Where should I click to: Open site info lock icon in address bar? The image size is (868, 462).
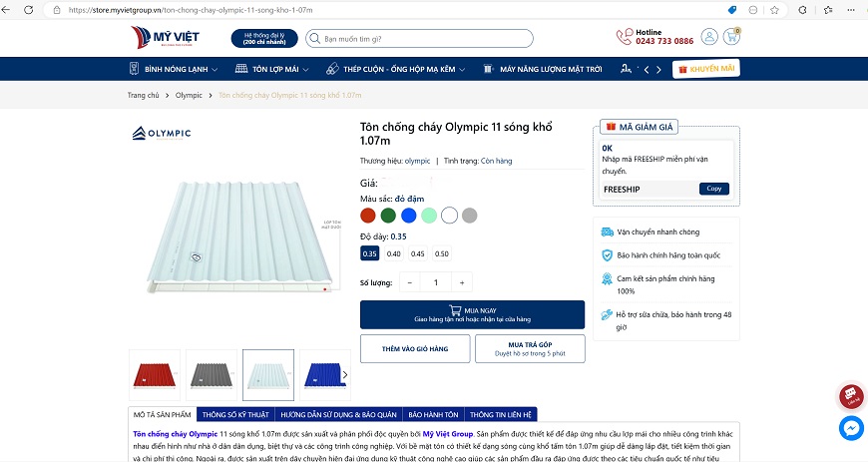pos(57,10)
